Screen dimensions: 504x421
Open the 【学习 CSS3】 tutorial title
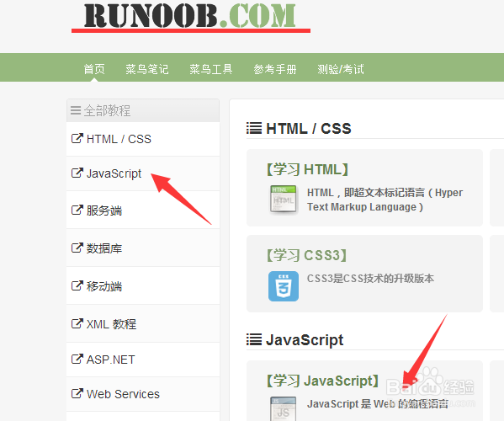[x=306, y=255]
